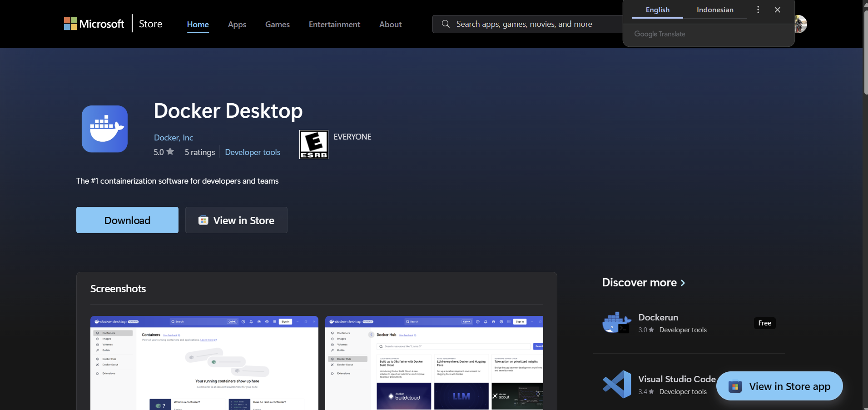Viewport: 868px width, 410px height.
Task: Select the Home navigation tab
Action: point(198,25)
